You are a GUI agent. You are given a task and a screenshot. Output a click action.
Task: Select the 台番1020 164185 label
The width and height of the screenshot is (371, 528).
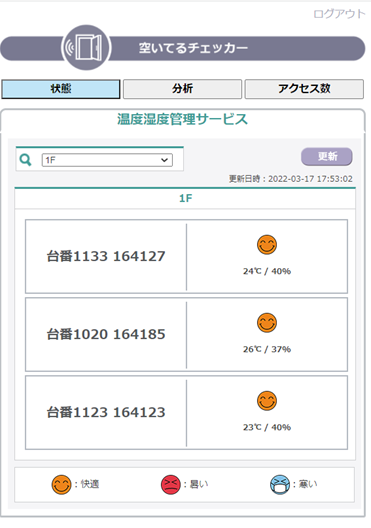click(106, 334)
